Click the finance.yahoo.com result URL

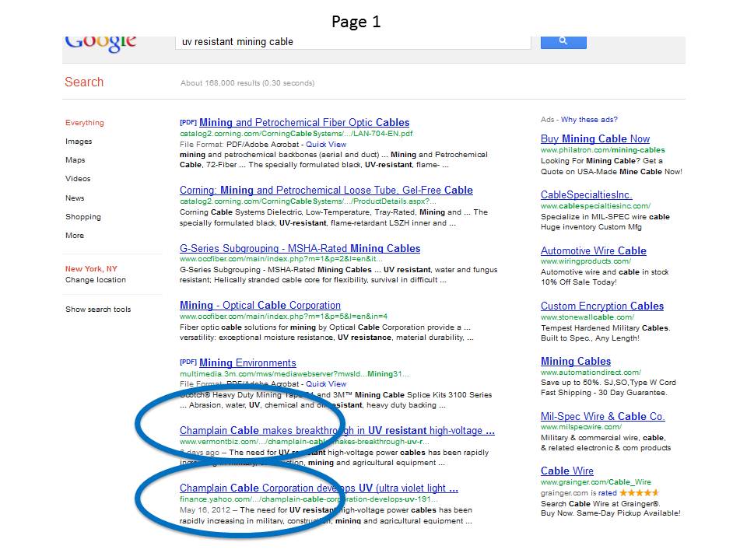click(x=308, y=499)
